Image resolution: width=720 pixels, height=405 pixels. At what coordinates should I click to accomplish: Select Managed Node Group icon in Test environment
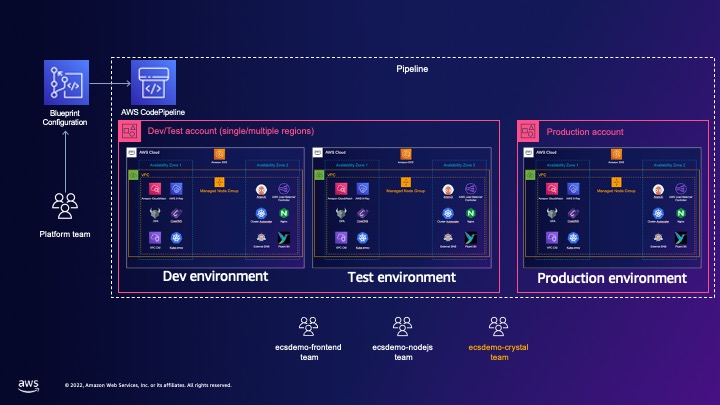(405, 182)
